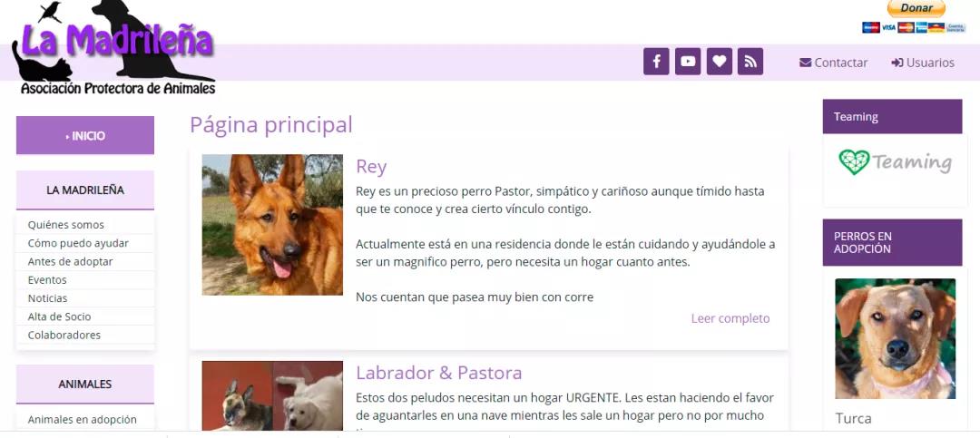Open the Labrador & Pastora title
The image size is (980, 438).
point(439,373)
